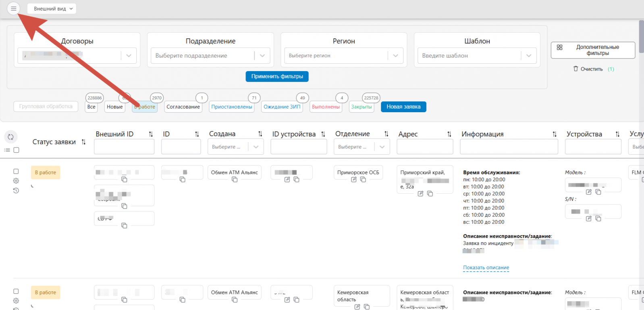Open history icon for first request row

point(16,191)
